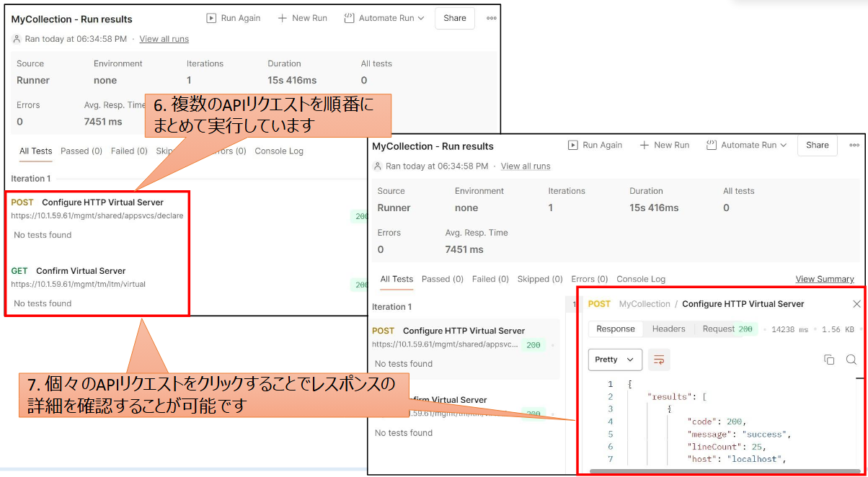Select the Request tab in the response panel
Screen dimensions: 868x477
coord(718,329)
